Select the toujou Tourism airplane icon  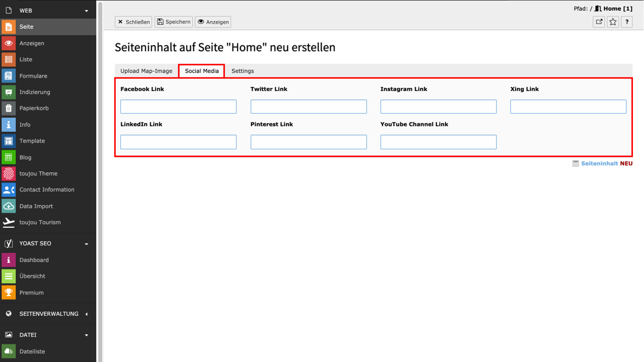coord(9,222)
